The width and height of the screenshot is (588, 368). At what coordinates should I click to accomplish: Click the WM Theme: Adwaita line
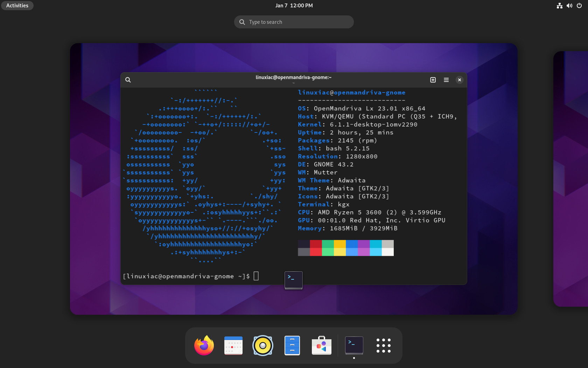pyautogui.click(x=332, y=180)
